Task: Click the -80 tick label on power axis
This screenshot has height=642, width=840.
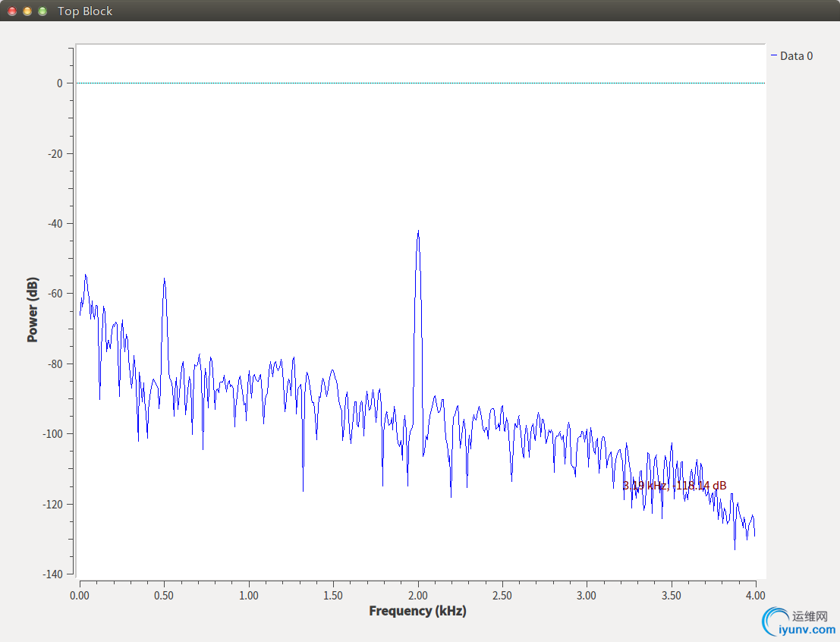Action: coord(55,363)
